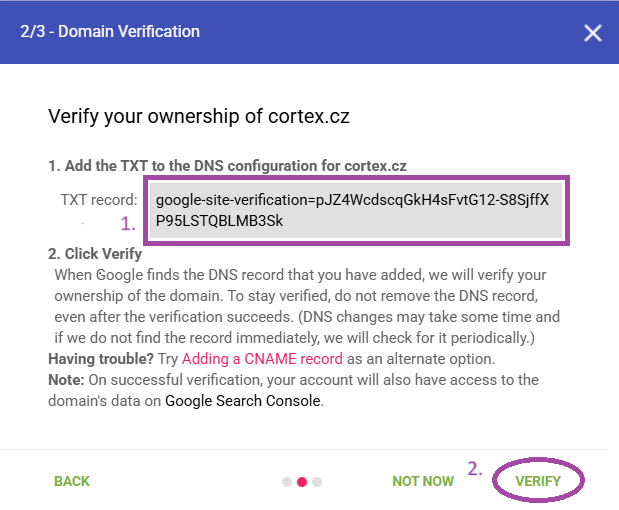Viewport: 619px width, 510px height.
Task: Close the Domain Verification dialog
Action: click(x=593, y=33)
